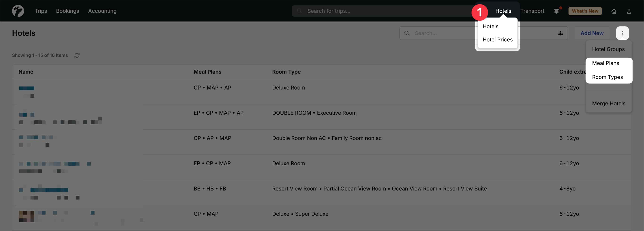Click the notification bell icon

point(556,11)
